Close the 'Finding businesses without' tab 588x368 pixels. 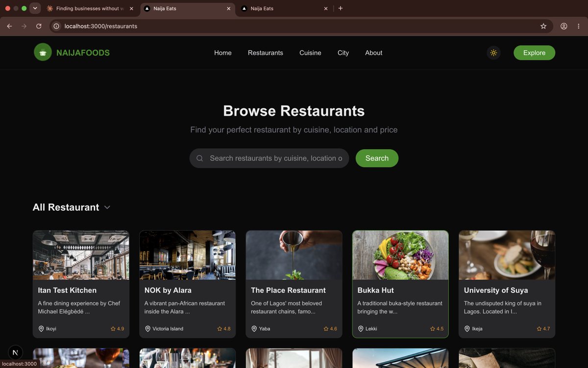pyautogui.click(x=131, y=8)
